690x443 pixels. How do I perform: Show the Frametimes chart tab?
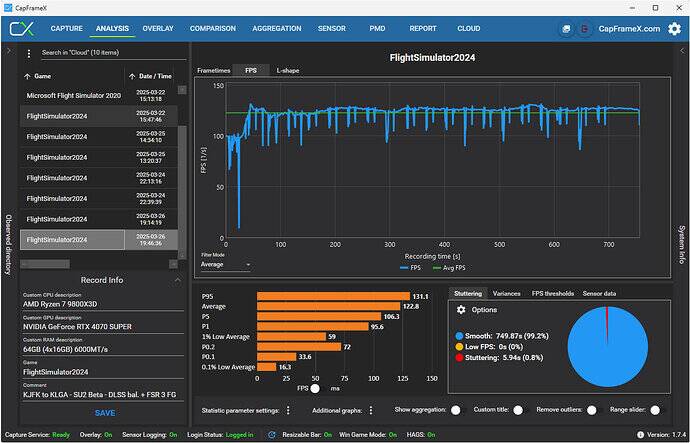[213, 71]
